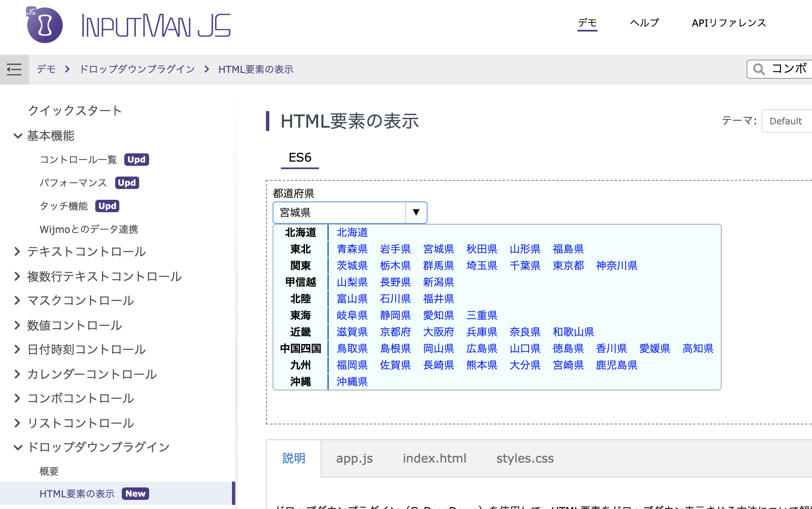Click the New badge beside HTML要素の表示
The width and height of the screenshot is (812, 509).
[135, 494]
